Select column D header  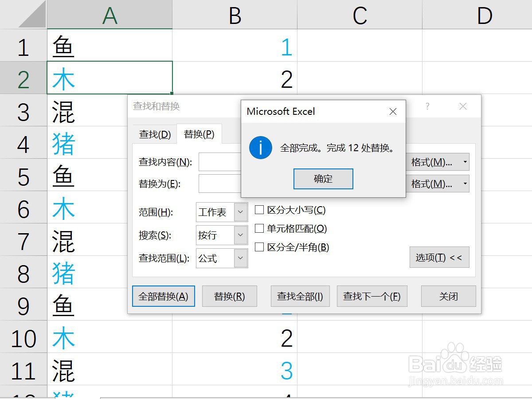477,15
